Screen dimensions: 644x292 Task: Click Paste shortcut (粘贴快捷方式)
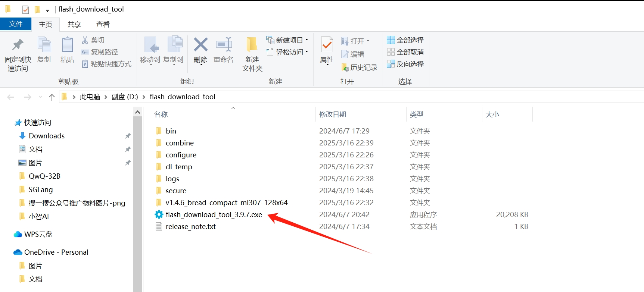click(106, 64)
